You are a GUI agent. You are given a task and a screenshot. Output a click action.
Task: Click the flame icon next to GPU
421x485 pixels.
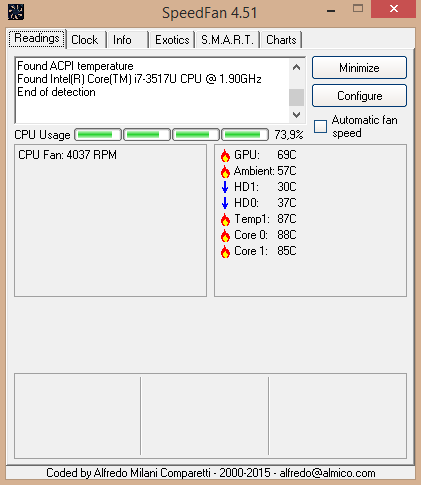(225, 155)
